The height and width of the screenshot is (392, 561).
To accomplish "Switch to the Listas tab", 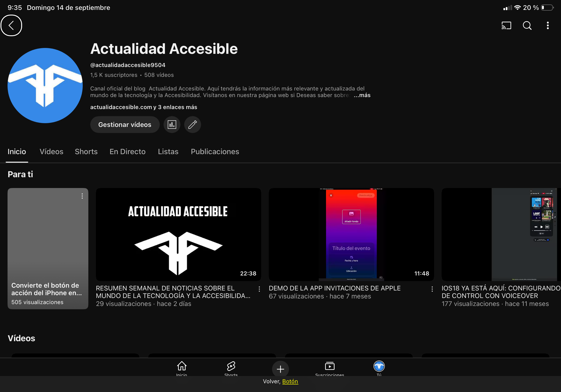I will point(168,152).
